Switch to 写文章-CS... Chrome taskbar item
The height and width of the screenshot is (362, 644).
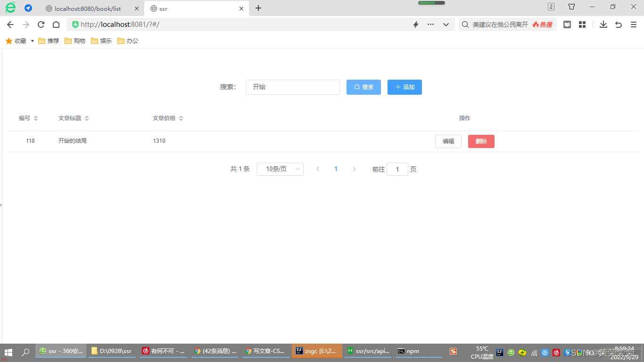265,351
